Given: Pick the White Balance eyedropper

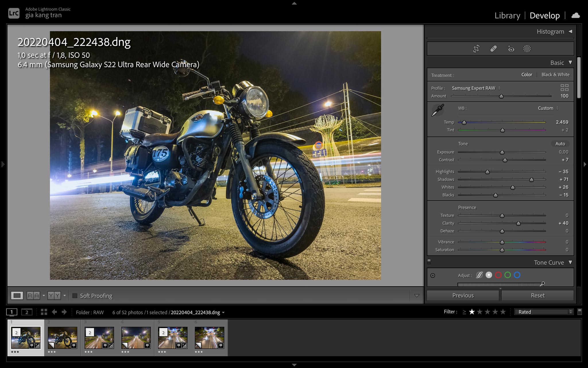Looking at the screenshot, I should tap(438, 110).
